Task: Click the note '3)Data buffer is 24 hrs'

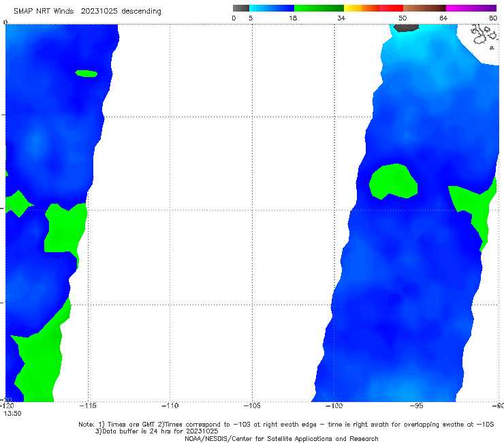Action: coord(157,431)
